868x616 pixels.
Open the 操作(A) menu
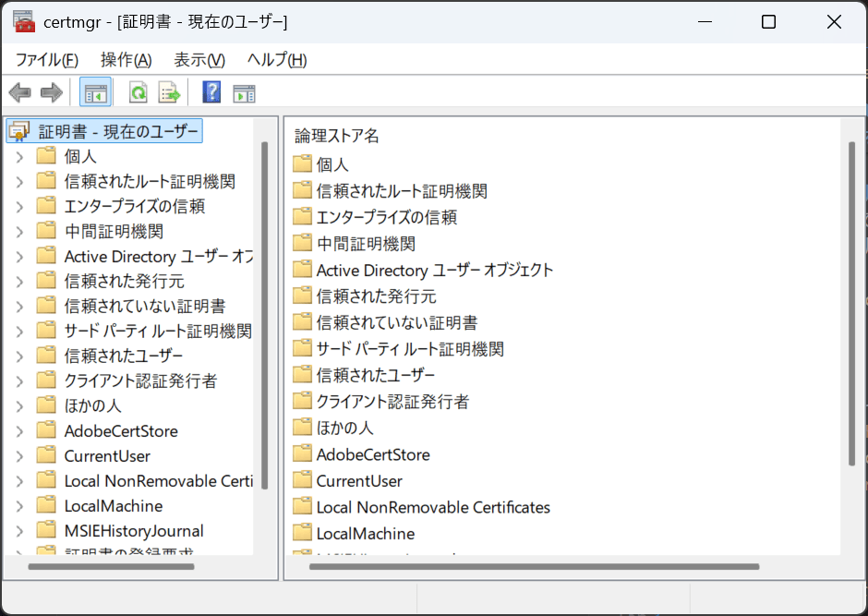tap(126, 60)
